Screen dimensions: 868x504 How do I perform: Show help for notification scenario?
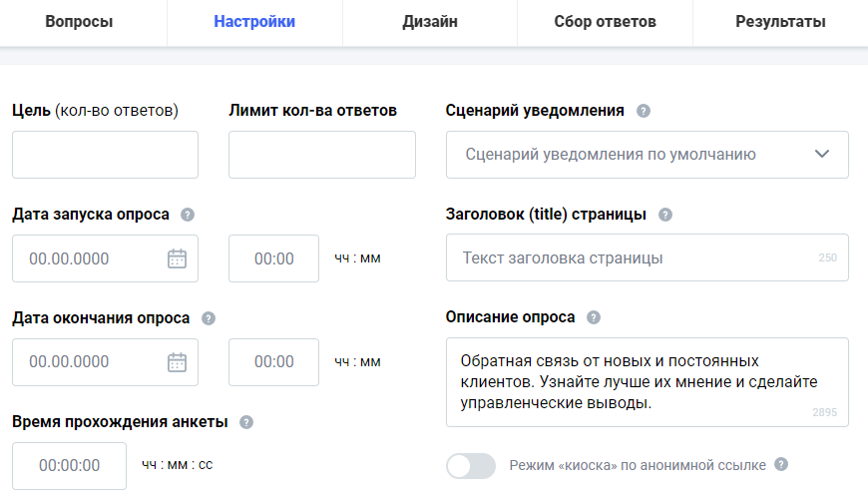[x=644, y=111]
